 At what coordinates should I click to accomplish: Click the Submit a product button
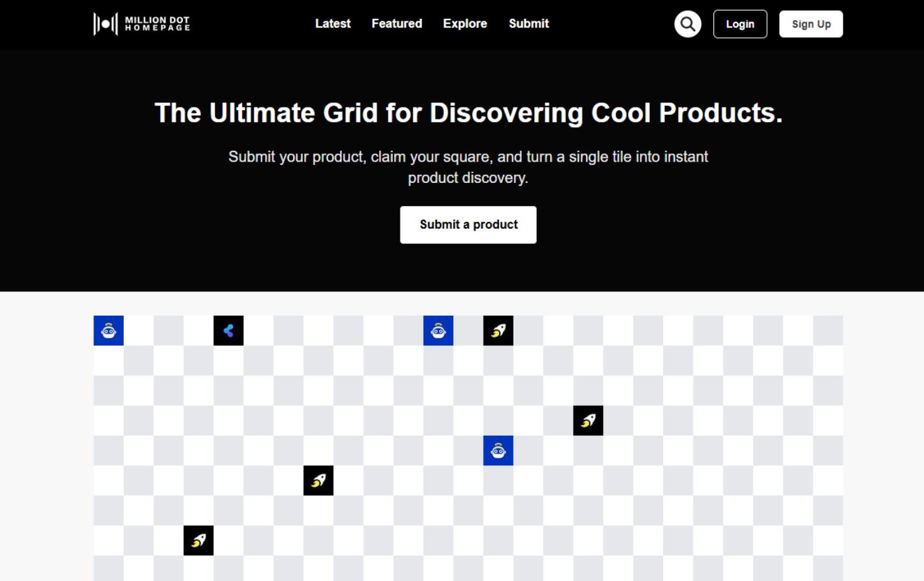[x=467, y=224]
